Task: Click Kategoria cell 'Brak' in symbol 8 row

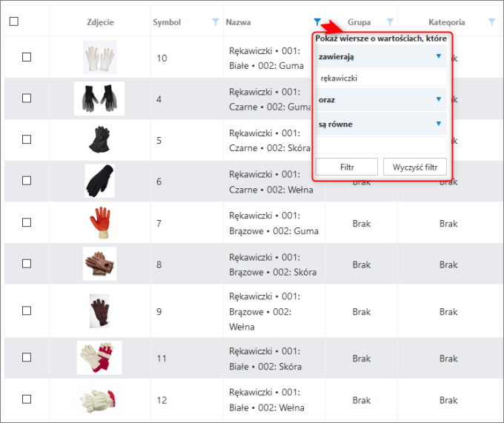Action: coord(448,264)
